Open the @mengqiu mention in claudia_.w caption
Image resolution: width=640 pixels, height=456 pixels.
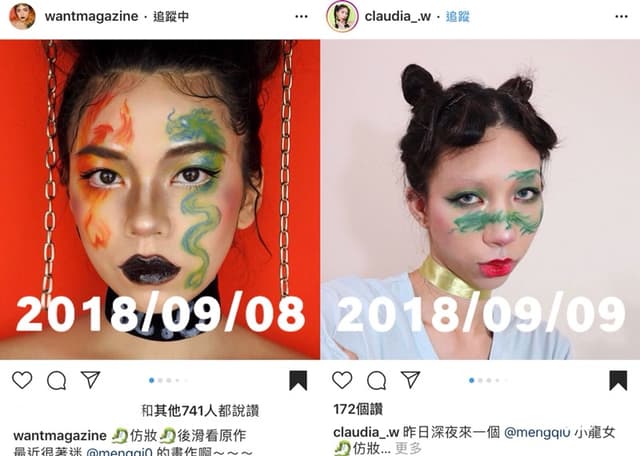click(537, 432)
